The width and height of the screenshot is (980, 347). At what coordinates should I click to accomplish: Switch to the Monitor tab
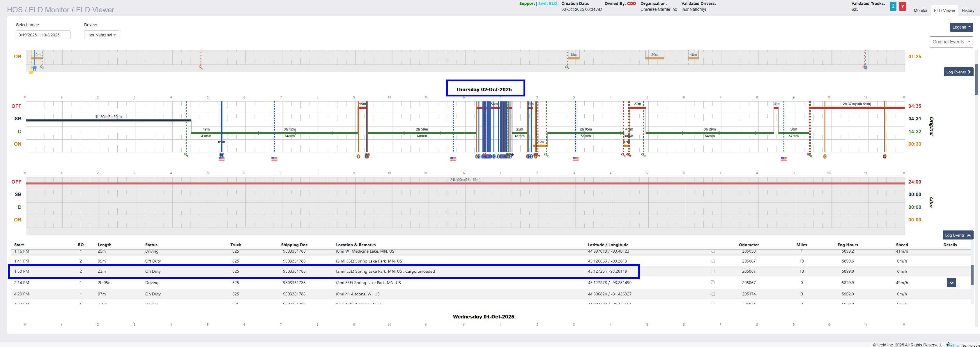(x=920, y=11)
